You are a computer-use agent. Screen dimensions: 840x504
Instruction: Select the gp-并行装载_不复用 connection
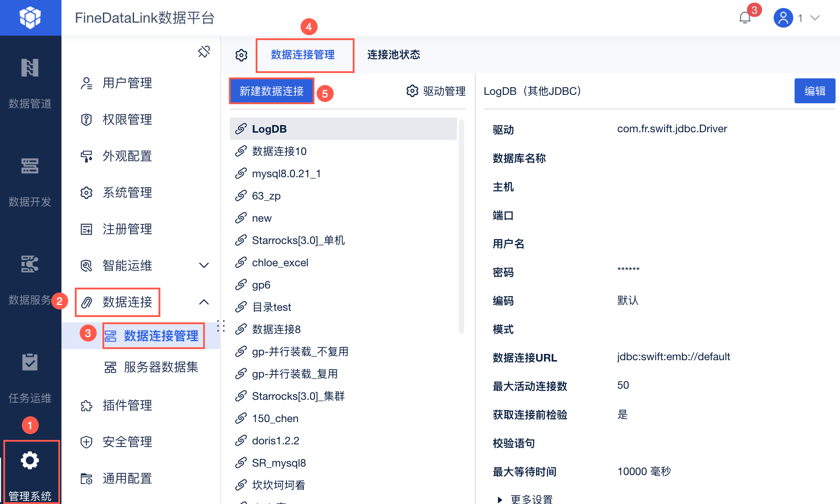[x=343, y=351]
